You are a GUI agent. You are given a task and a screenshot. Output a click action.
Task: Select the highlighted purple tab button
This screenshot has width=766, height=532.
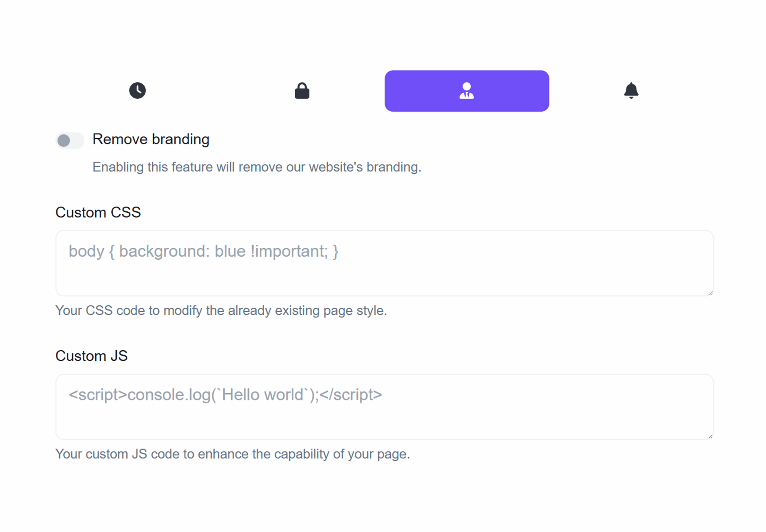467,91
